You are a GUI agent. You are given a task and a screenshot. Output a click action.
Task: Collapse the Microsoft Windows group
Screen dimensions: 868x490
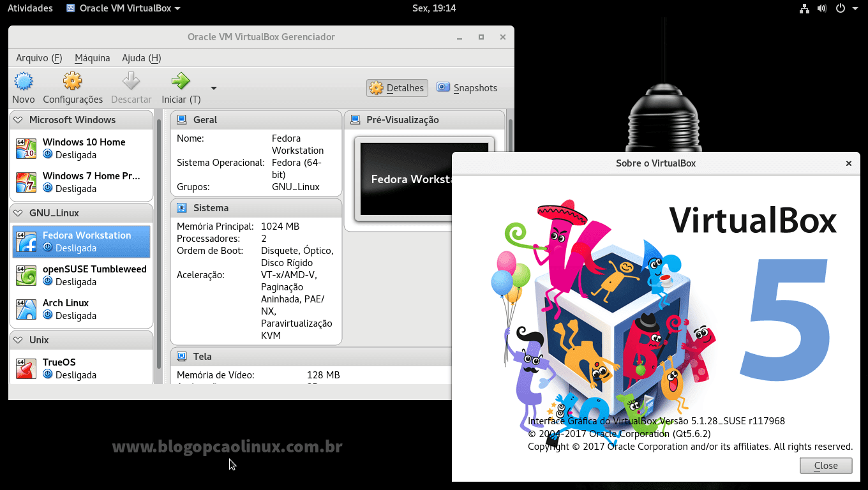(x=18, y=120)
